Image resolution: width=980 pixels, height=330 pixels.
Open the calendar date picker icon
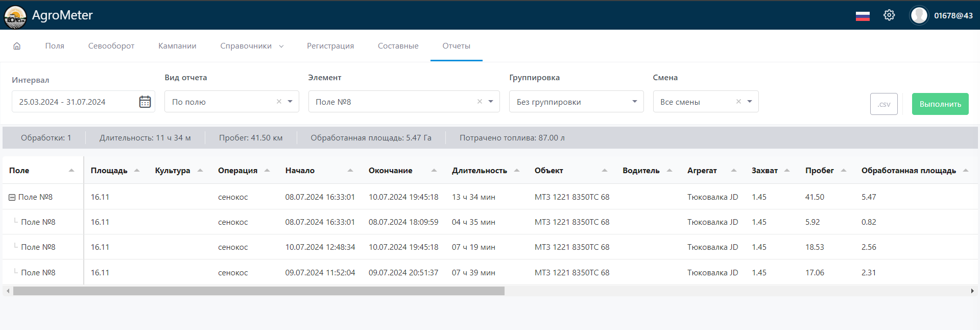[x=145, y=102]
